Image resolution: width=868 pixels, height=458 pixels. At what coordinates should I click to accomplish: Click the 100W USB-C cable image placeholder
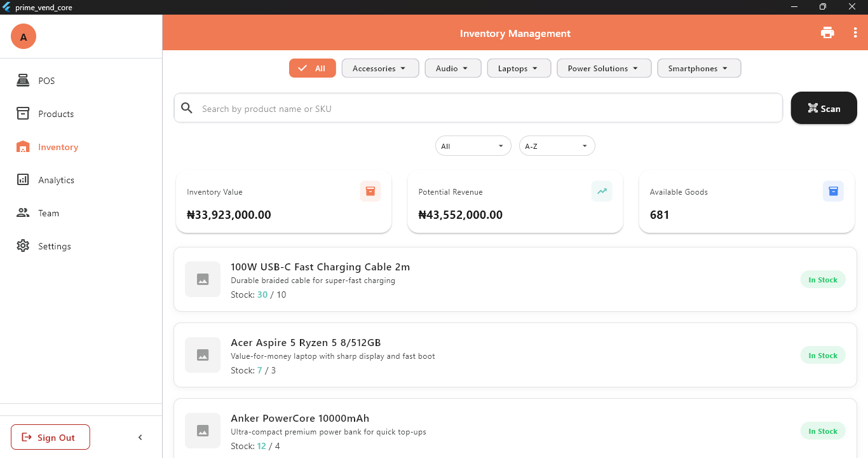(203, 279)
